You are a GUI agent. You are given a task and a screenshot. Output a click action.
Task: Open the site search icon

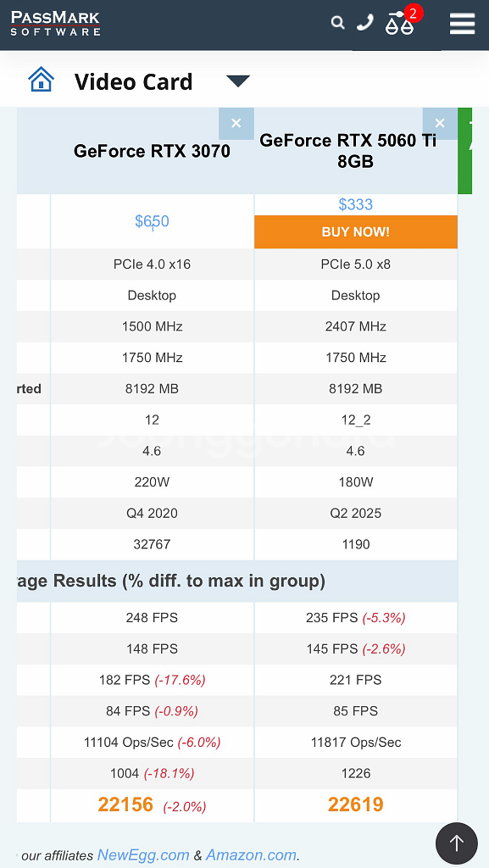[x=338, y=22]
